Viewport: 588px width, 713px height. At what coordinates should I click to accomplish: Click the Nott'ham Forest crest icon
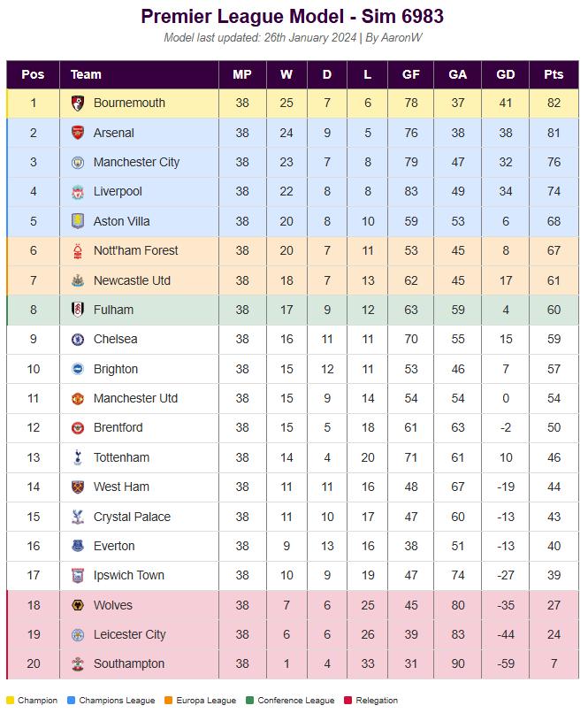click(x=78, y=251)
